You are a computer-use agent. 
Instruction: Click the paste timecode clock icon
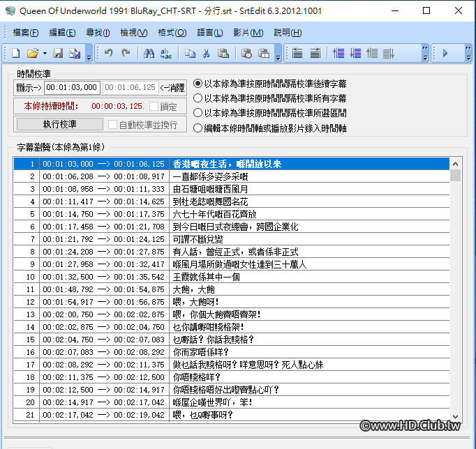(246, 54)
